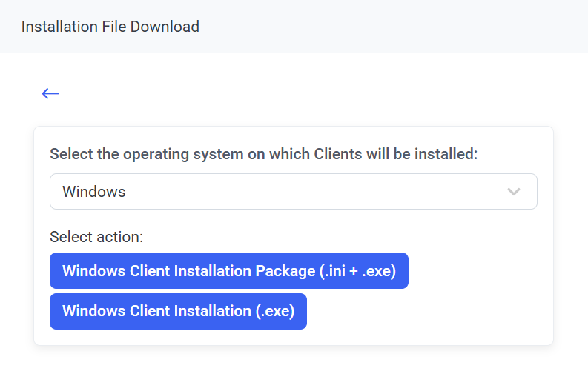The height and width of the screenshot is (371, 588).
Task: Click the blue back arrow icon
Action: point(50,93)
